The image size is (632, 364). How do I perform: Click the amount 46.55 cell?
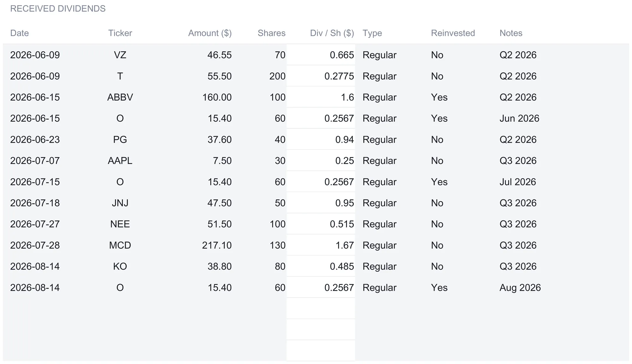click(219, 55)
